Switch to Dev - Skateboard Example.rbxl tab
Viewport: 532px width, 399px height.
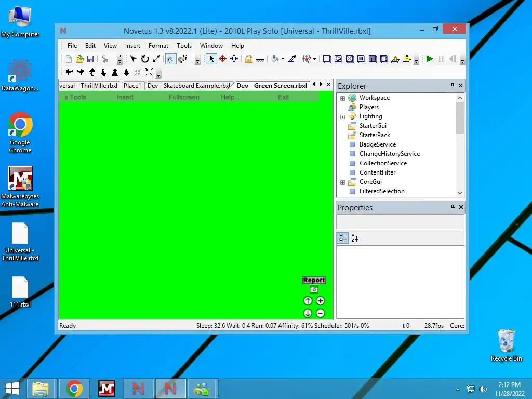189,86
